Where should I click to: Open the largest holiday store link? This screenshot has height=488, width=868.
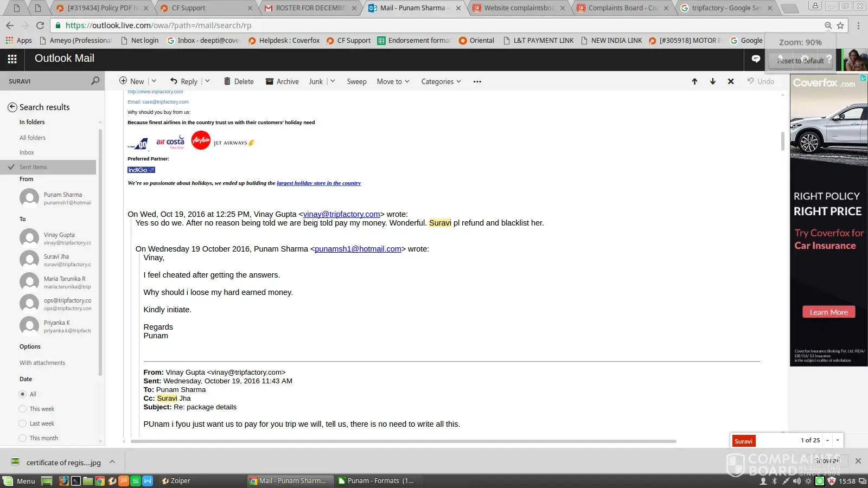[318, 183]
